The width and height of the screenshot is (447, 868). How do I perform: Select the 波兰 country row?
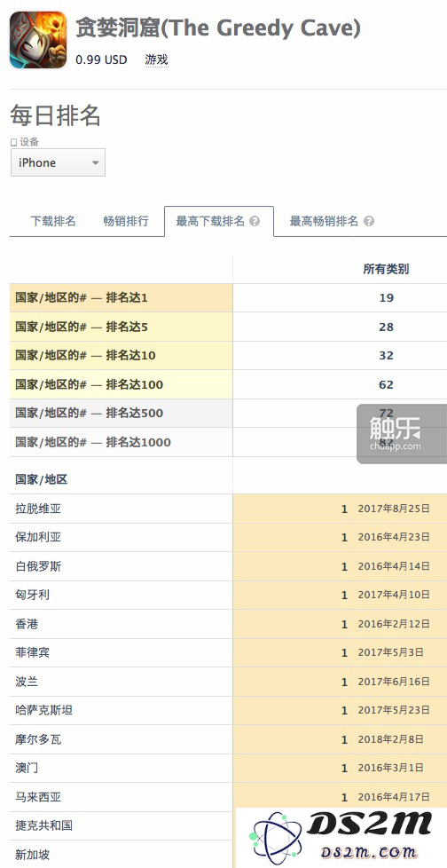[228, 682]
